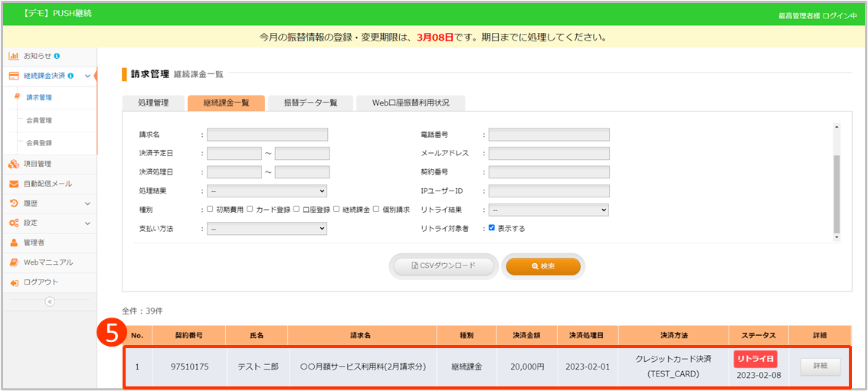
Task: Click the 項目管理 icon in sidebar
Action: coord(14,163)
